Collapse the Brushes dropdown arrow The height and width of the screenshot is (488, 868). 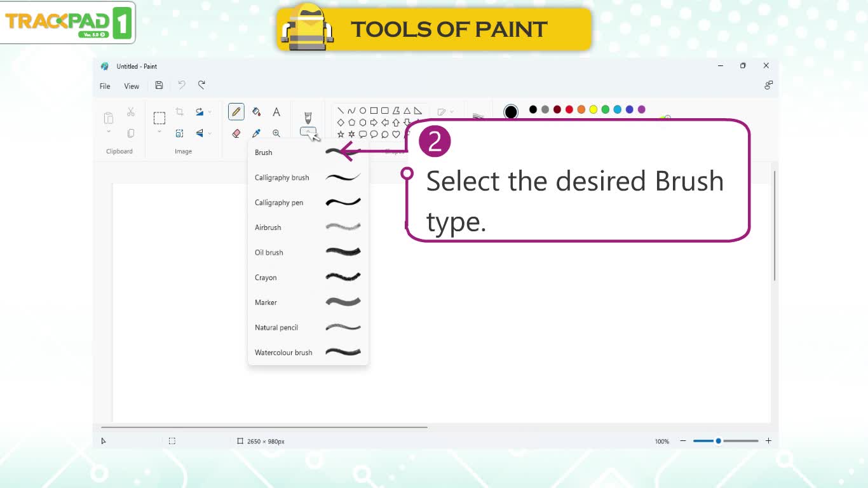(308, 132)
